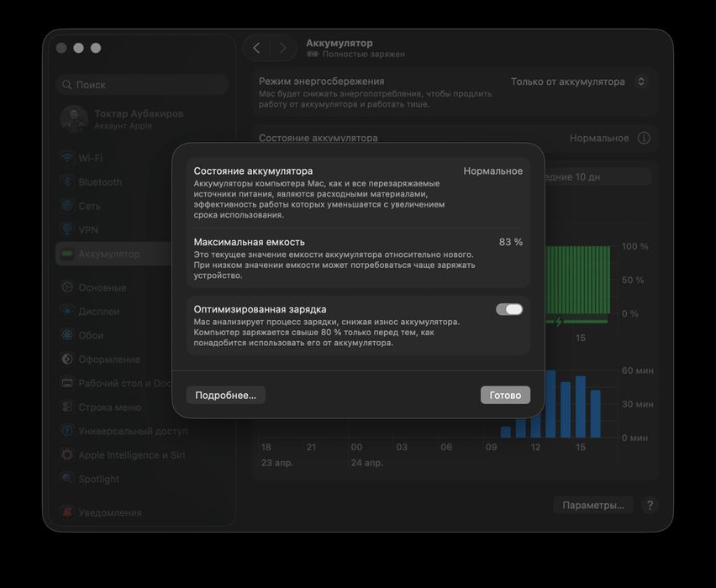Click the Уведомления bell icon
Viewport: 716px width, 588px height.
click(67, 512)
